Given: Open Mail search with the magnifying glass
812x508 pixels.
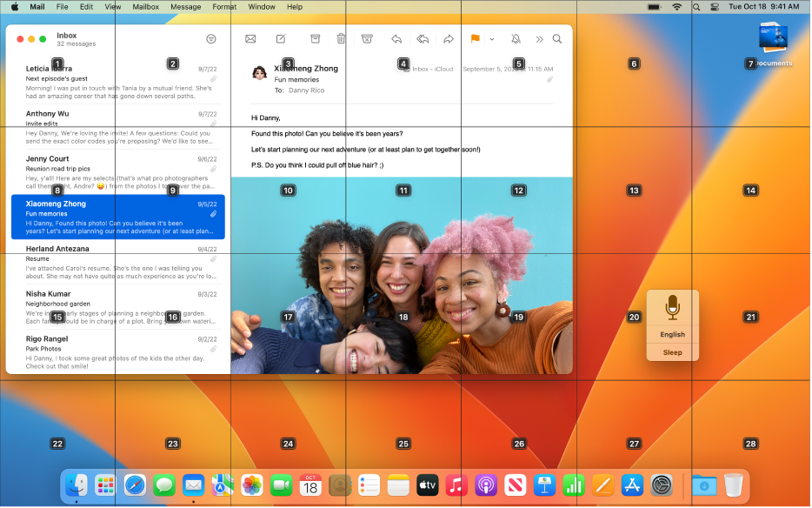Looking at the screenshot, I should pyautogui.click(x=557, y=39).
